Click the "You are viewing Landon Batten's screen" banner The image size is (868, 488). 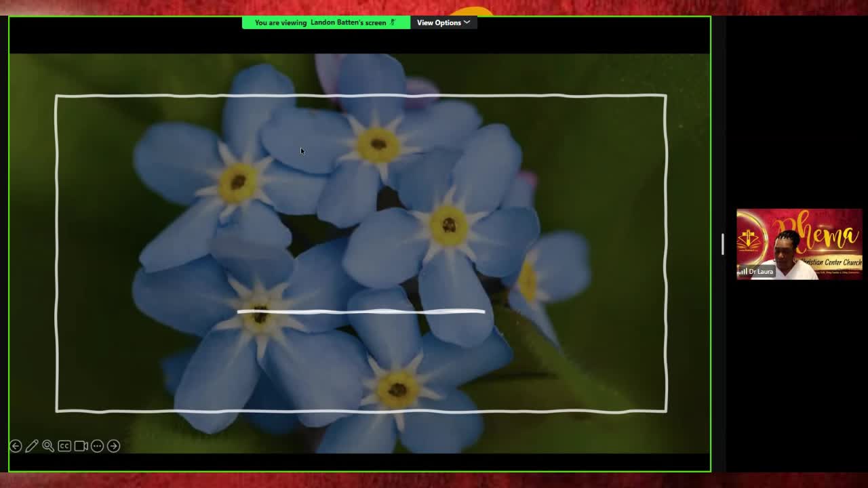[325, 22]
